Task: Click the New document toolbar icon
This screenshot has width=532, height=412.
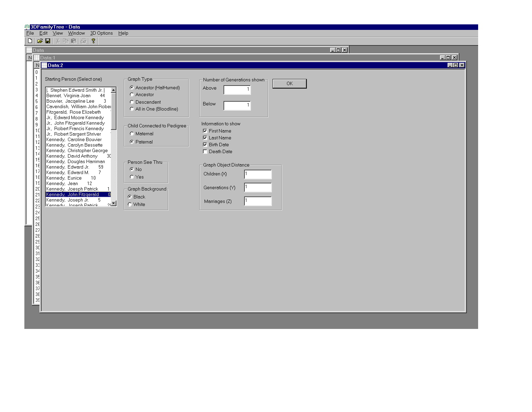Action: [30, 41]
